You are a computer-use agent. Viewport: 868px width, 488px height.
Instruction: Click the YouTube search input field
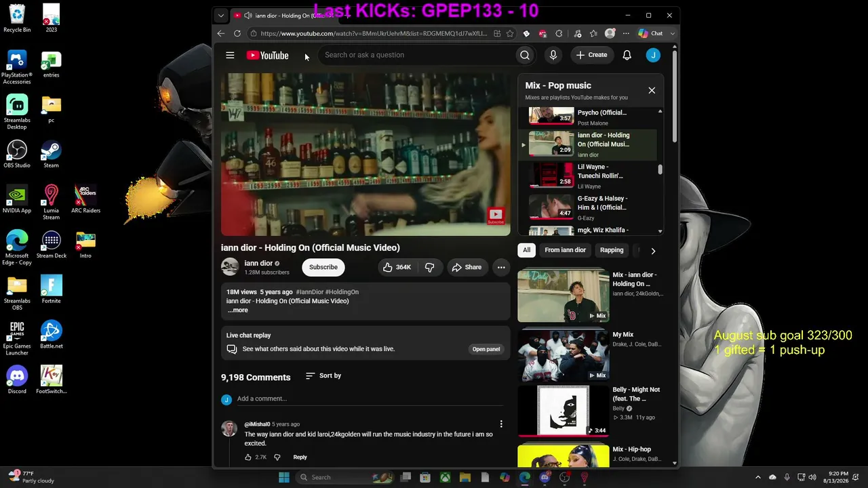coord(418,55)
